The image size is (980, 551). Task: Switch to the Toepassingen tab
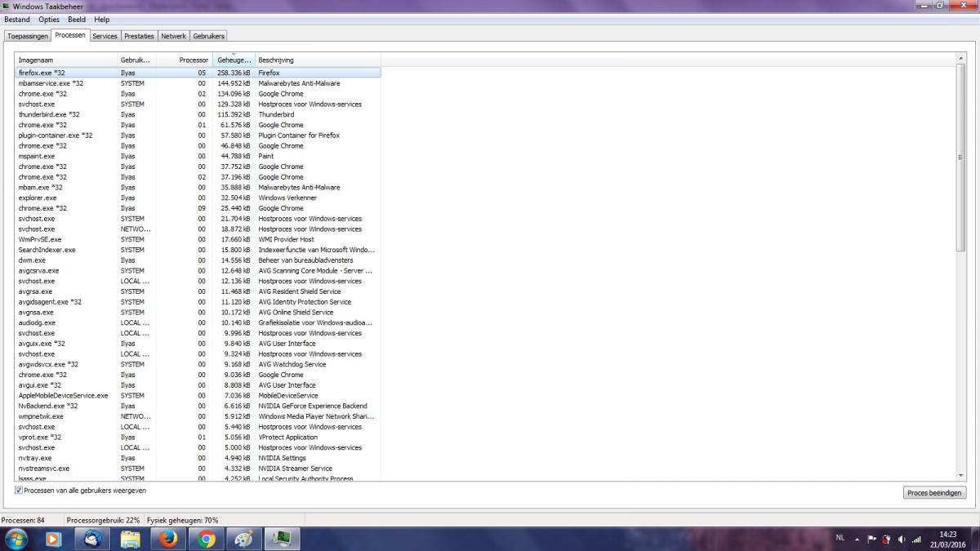tap(28, 36)
